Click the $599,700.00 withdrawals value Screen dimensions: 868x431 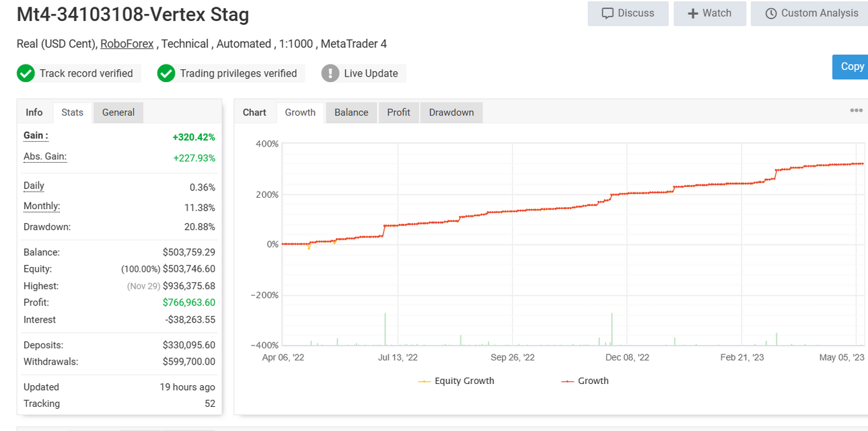189,362
